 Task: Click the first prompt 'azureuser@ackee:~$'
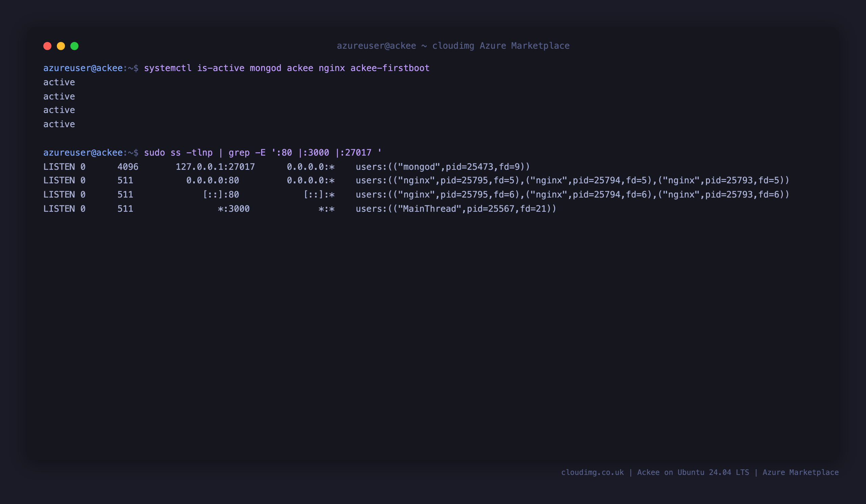pyautogui.click(x=91, y=68)
